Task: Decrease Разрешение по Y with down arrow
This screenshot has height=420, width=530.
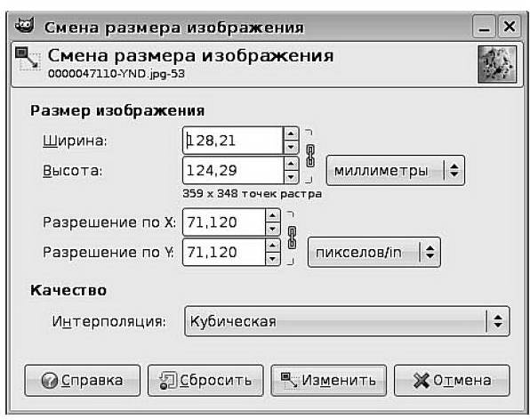Action: tap(273, 259)
